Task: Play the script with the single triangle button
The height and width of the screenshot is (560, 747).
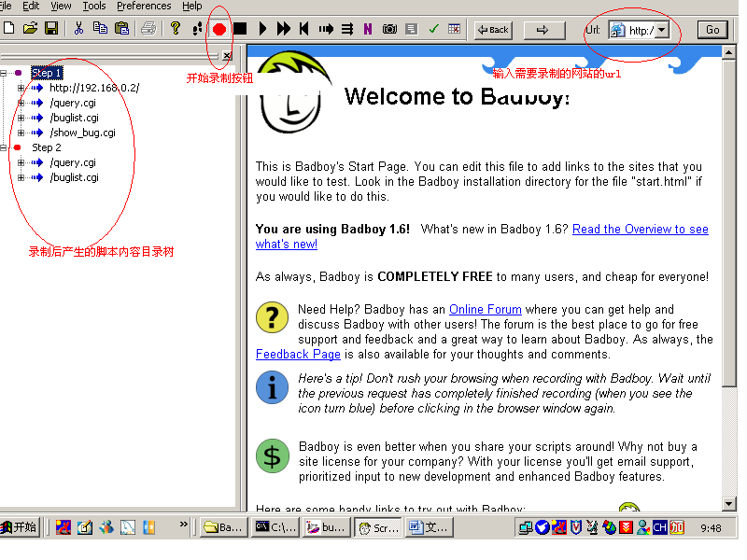Action: coord(262,29)
